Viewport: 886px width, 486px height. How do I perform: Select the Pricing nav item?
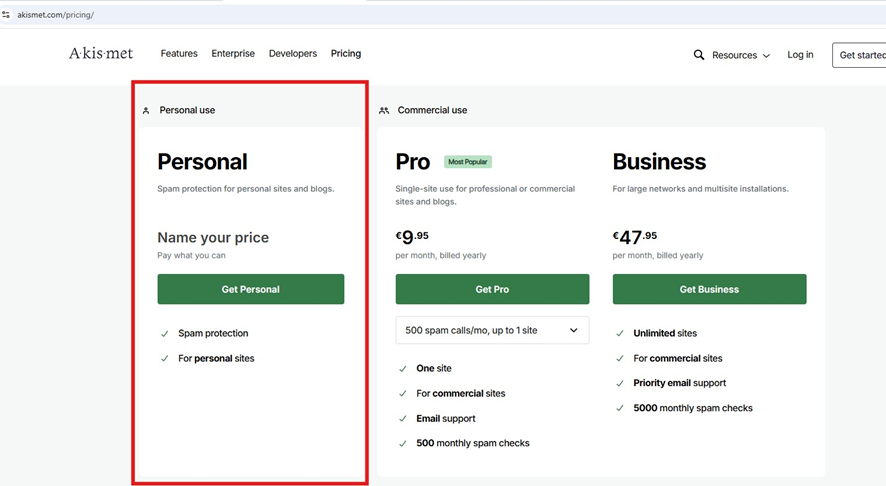point(346,54)
